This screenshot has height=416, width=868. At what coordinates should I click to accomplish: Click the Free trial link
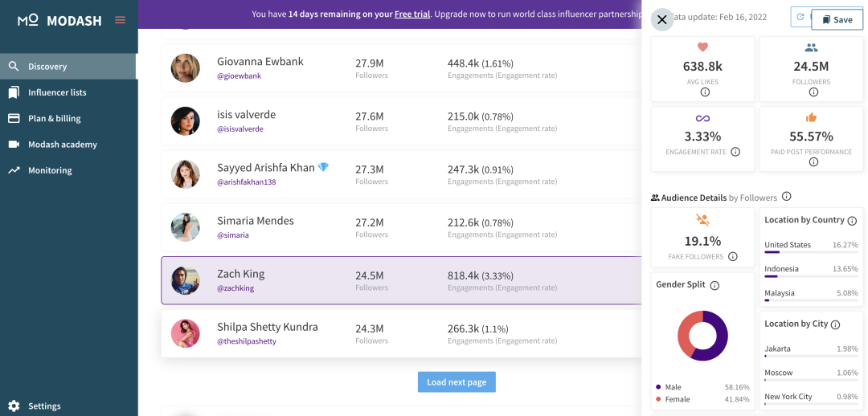(x=412, y=14)
